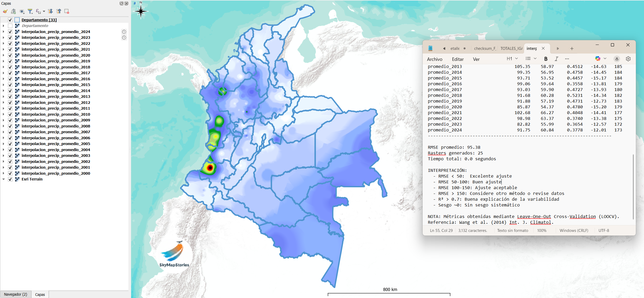This screenshot has height=298, width=644.
Task: Open the Copilot dropdown chevron in Notepad
Action: pos(605,58)
